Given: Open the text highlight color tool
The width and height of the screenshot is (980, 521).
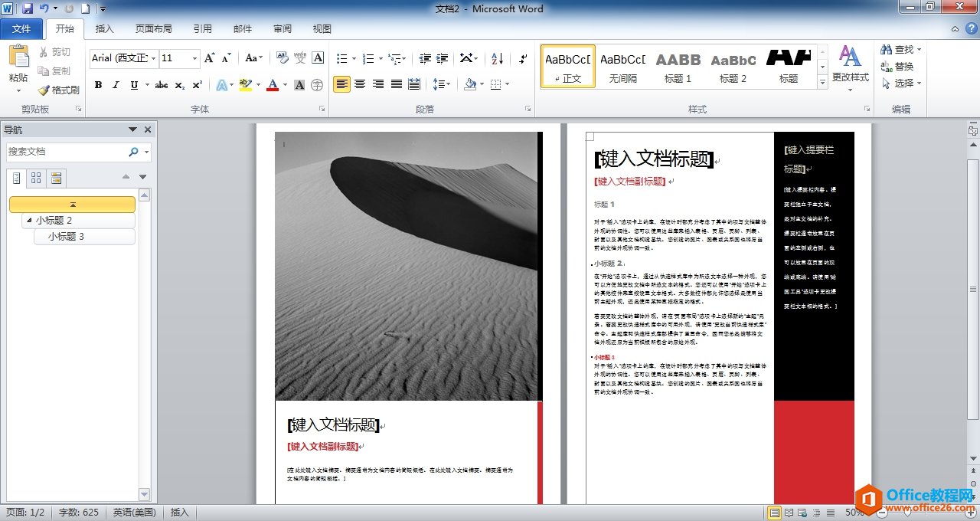Looking at the screenshot, I should pyautogui.click(x=243, y=84).
